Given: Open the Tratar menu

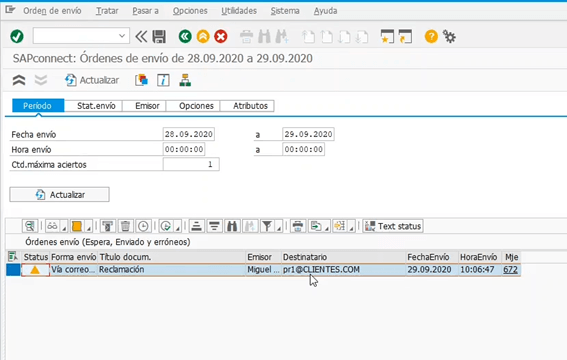Looking at the screenshot, I should pos(107,11).
